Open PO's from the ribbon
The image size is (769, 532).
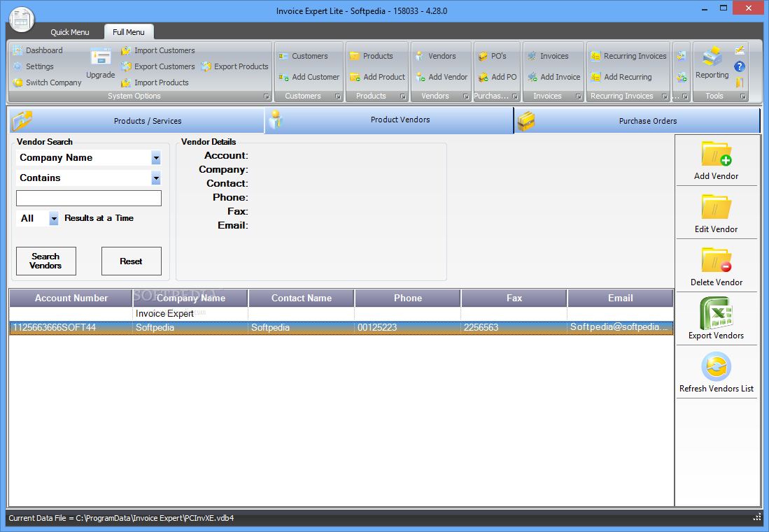pyautogui.click(x=493, y=57)
